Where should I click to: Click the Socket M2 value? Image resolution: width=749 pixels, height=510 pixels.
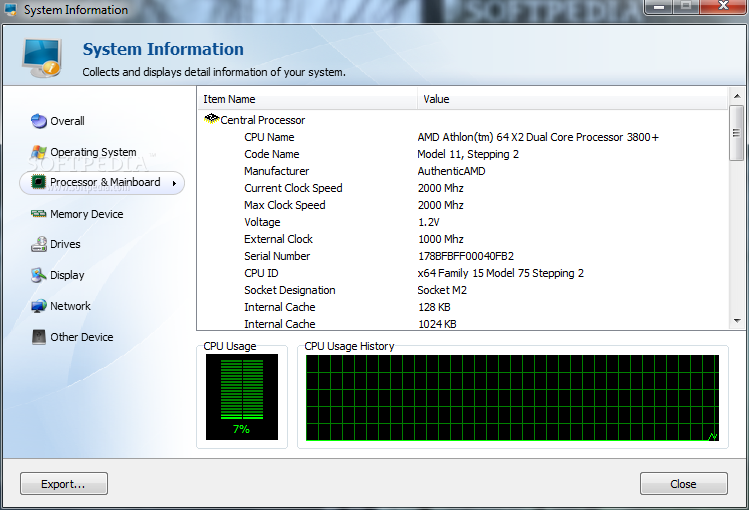pyautogui.click(x=442, y=290)
